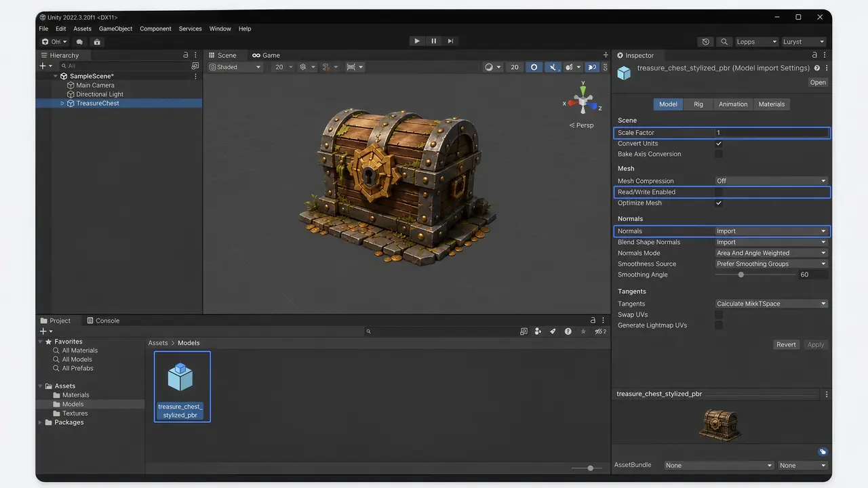Open preview panel three-dot menu
Screen dimensions: 868x488
pos(826,394)
